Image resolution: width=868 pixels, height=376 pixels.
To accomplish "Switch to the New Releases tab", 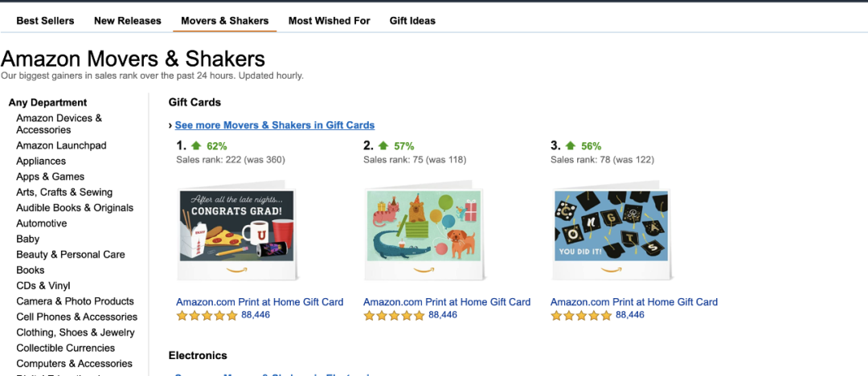I will tap(128, 21).
